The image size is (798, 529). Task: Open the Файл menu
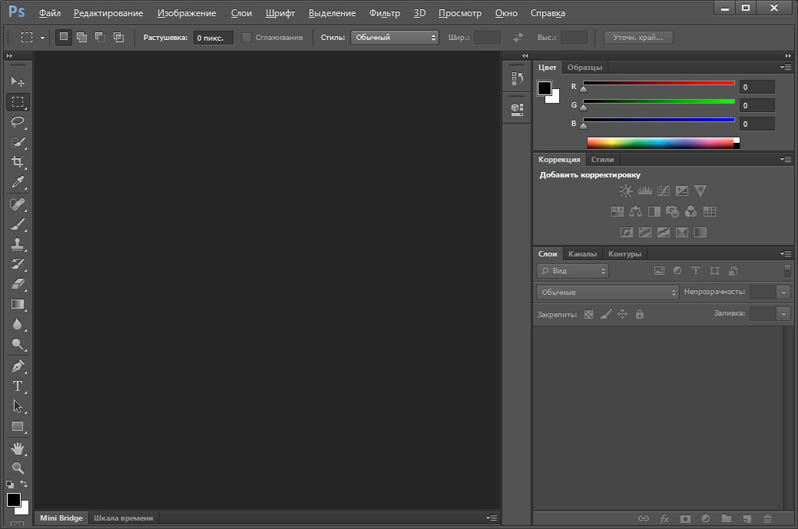click(x=50, y=13)
